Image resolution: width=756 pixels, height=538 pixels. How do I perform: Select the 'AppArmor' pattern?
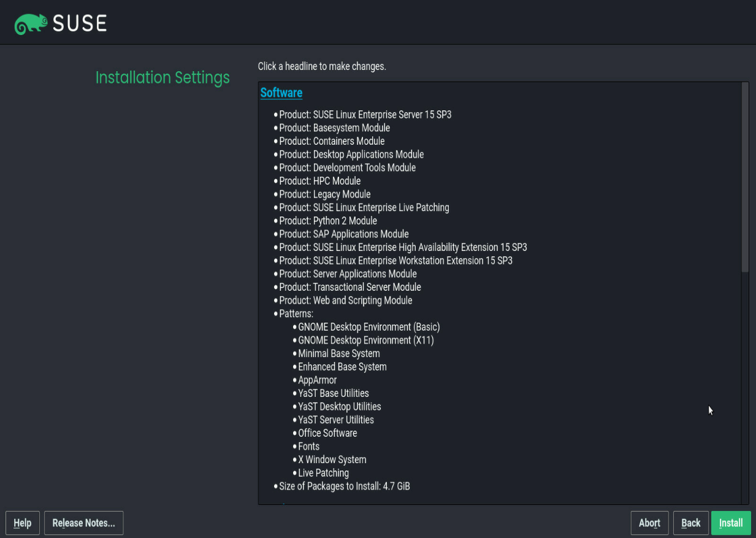[318, 380]
